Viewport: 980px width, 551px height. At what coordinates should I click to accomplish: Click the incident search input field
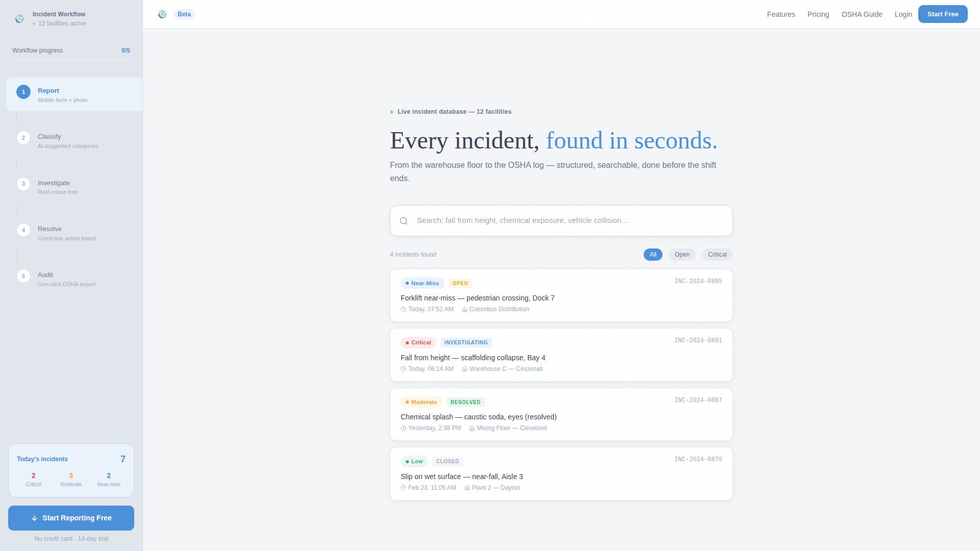pyautogui.click(x=561, y=221)
